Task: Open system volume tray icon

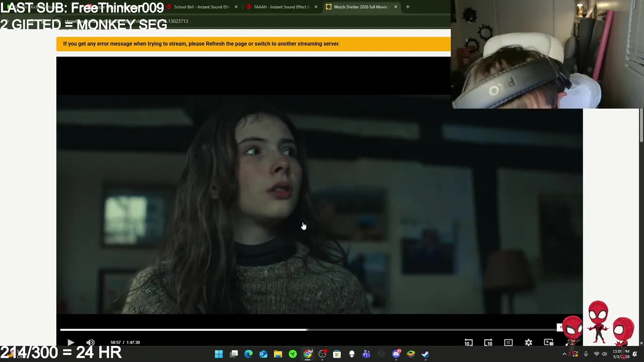Action: pyautogui.click(x=604, y=354)
